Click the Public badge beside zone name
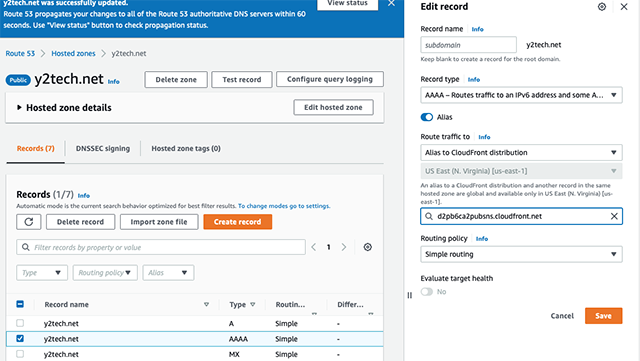 [18, 80]
